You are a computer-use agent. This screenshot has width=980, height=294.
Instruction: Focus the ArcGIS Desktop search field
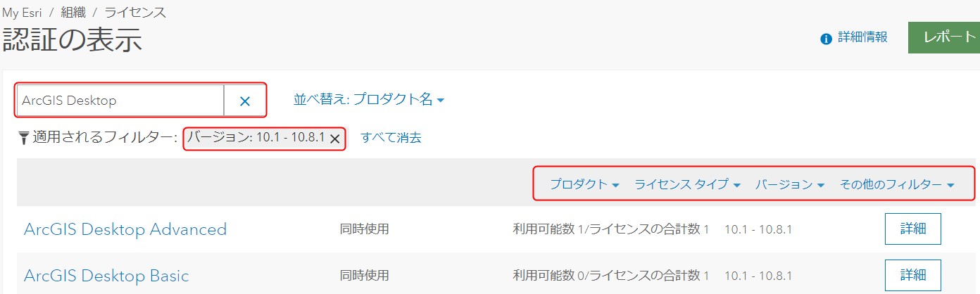click(x=120, y=101)
